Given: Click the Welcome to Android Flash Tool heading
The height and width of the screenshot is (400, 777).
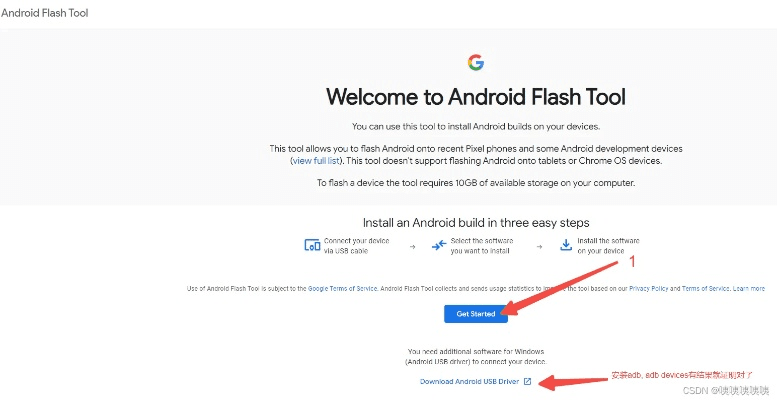Looking at the screenshot, I should 475,98.
